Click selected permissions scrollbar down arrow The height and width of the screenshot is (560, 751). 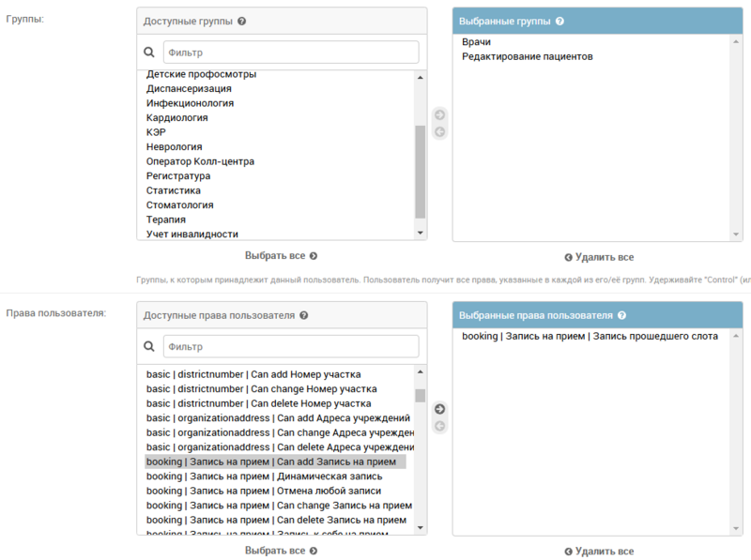tap(736, 528)
